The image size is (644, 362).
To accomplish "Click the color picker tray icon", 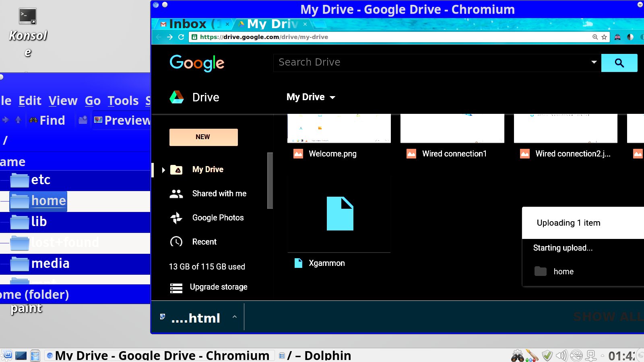I will tap(532, 356).
